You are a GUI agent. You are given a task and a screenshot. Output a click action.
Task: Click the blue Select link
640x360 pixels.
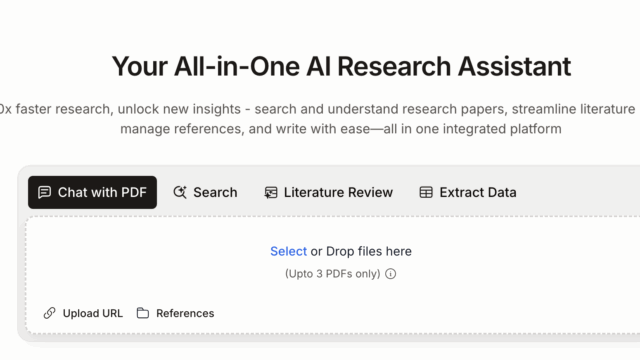pos(288,251)
